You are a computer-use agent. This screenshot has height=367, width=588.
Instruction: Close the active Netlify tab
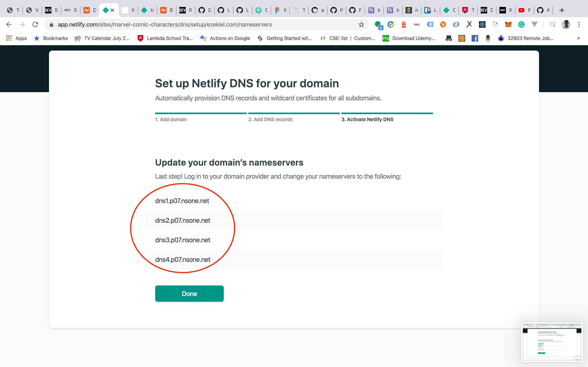[112, 10]
